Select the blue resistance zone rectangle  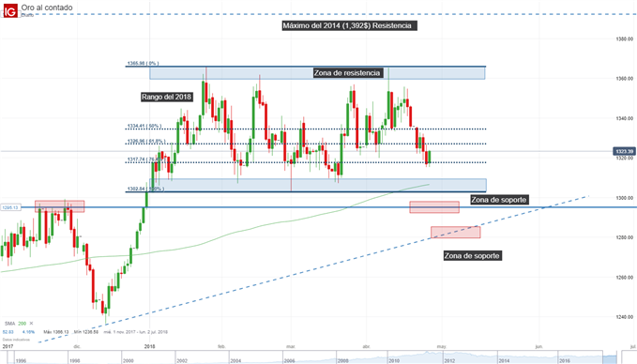[x=317, y=73]
